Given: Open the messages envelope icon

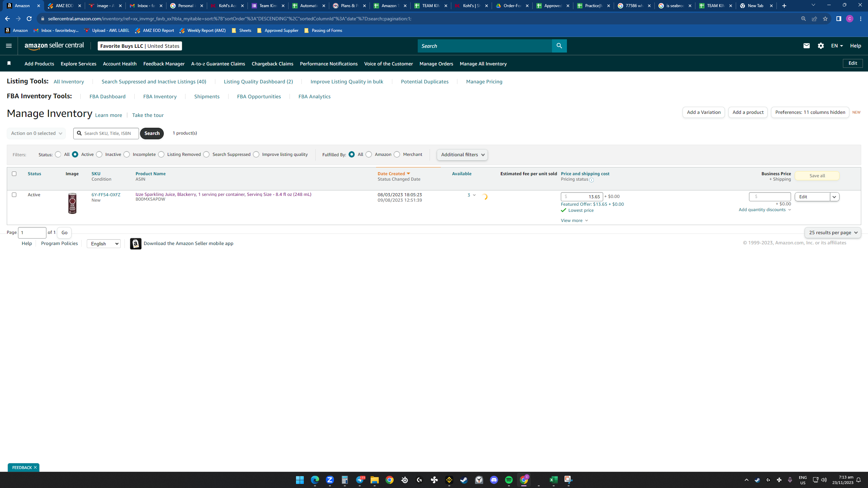Looking at the screenshot, I should point(806,46).
